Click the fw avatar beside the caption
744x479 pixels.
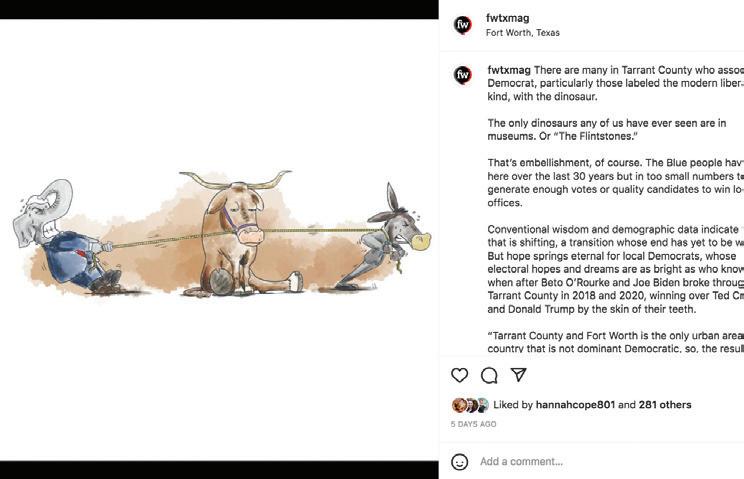coord(462,75)
